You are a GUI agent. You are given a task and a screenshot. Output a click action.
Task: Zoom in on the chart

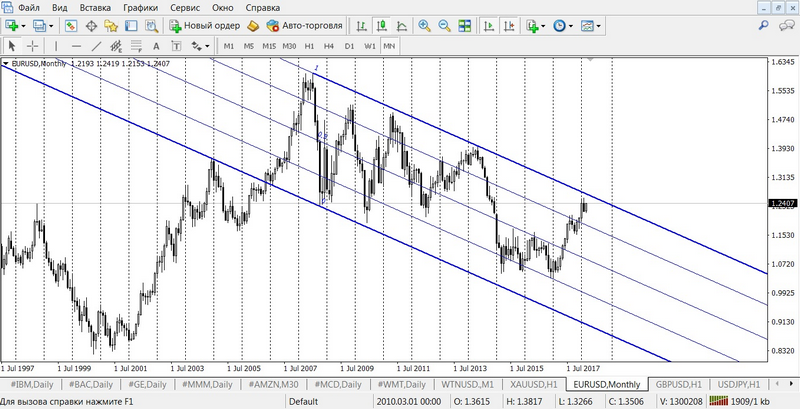pos(424,25)
